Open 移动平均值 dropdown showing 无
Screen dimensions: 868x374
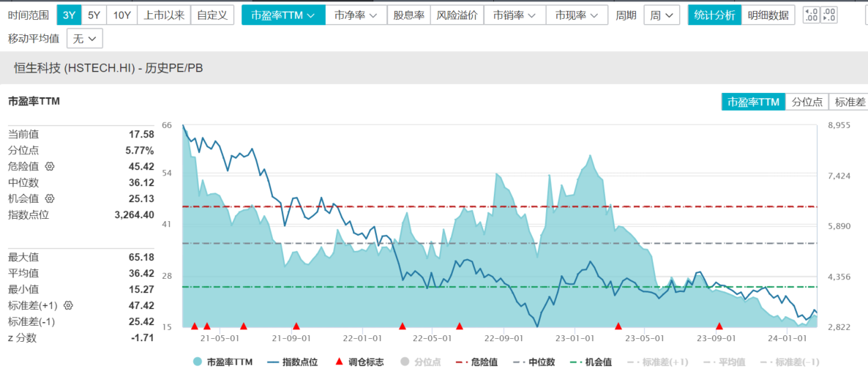coord(85,39)
